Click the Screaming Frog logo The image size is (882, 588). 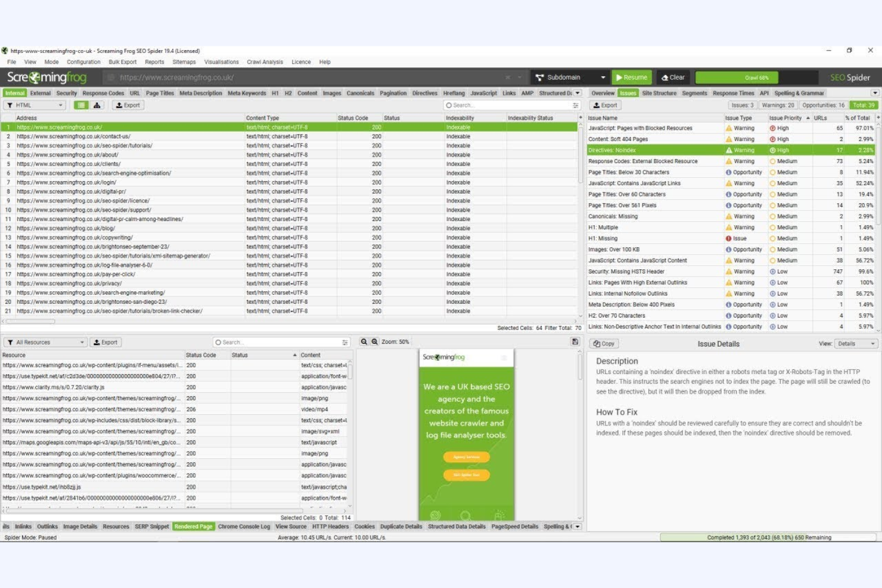(x=46, y=77)
